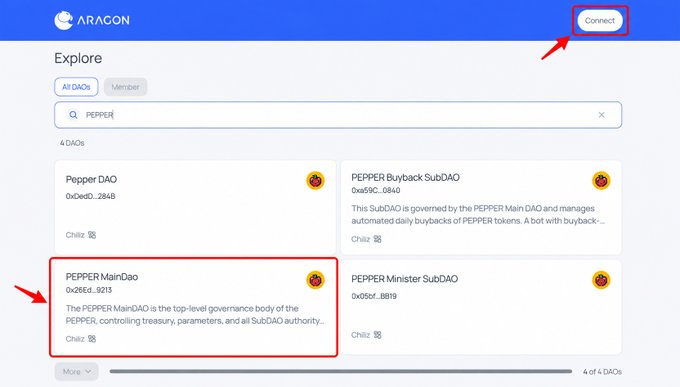
Task: Click the DAO list progress bar
Action: [x=341, y=371]
